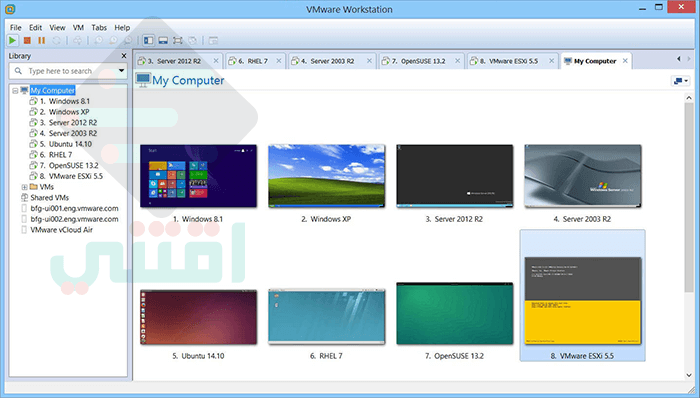Click the large monitor icon beside My Computer heading
Viewport: 700px width, 398px height.
pyautogui.click(x=143, y=80)
